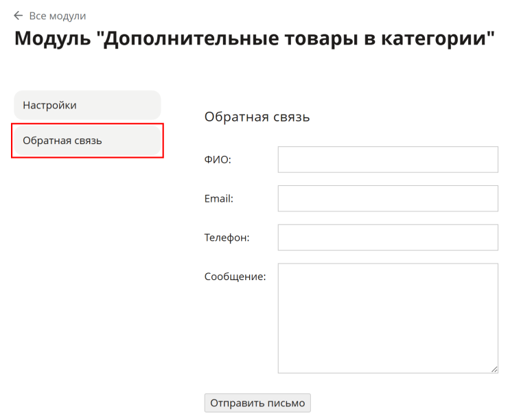Open the Все модули link
Viewport: 508px width, 420px height.
click(58, 16)
